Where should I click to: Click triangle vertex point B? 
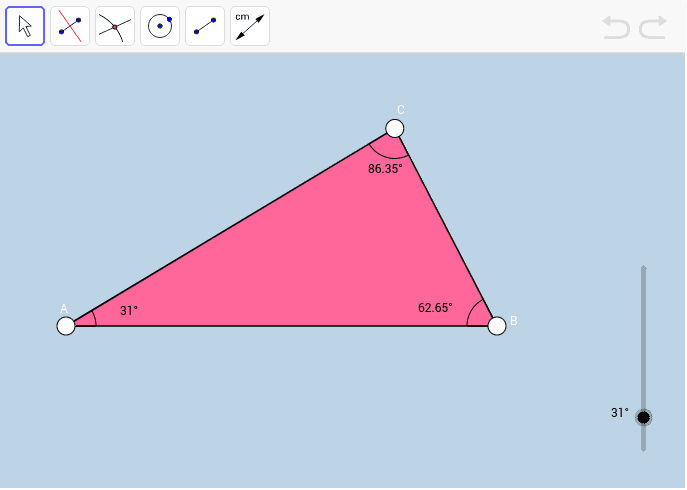click(x=497, y=326)
